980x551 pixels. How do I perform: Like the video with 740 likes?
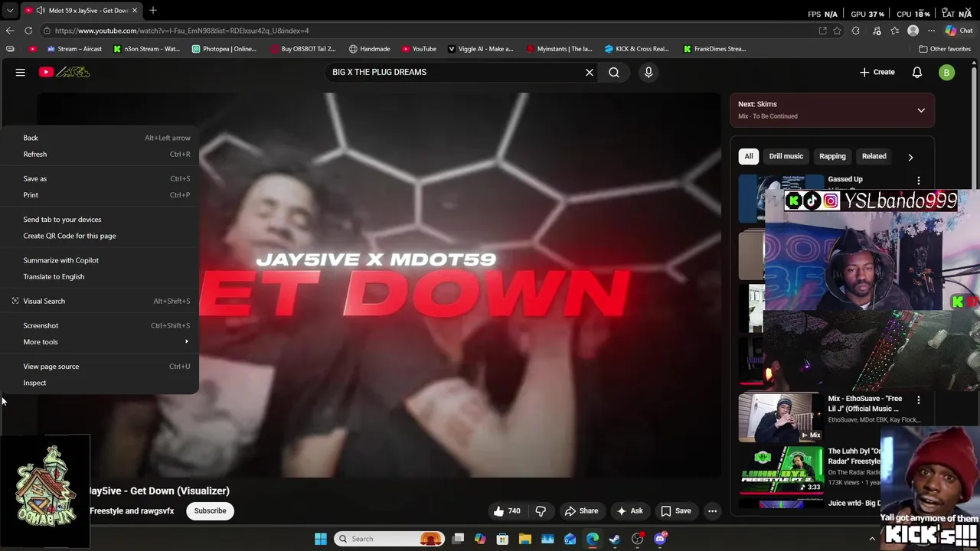click(x=506, y=511)
